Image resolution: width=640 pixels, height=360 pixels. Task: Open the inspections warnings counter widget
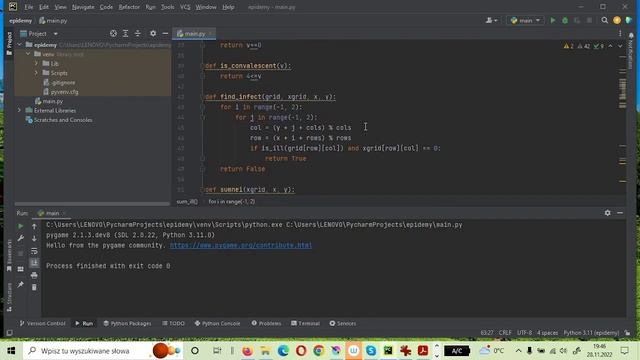pos(583,46)
